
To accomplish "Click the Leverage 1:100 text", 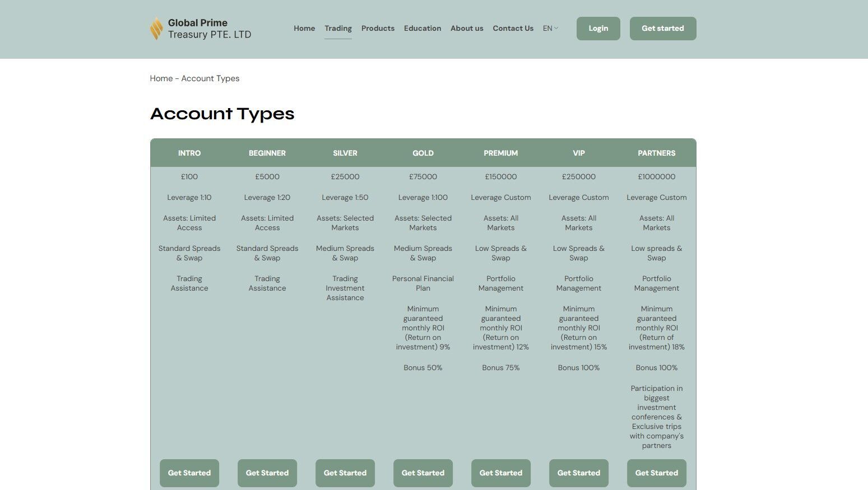I will pyautogui.click(x=423, y=197).
